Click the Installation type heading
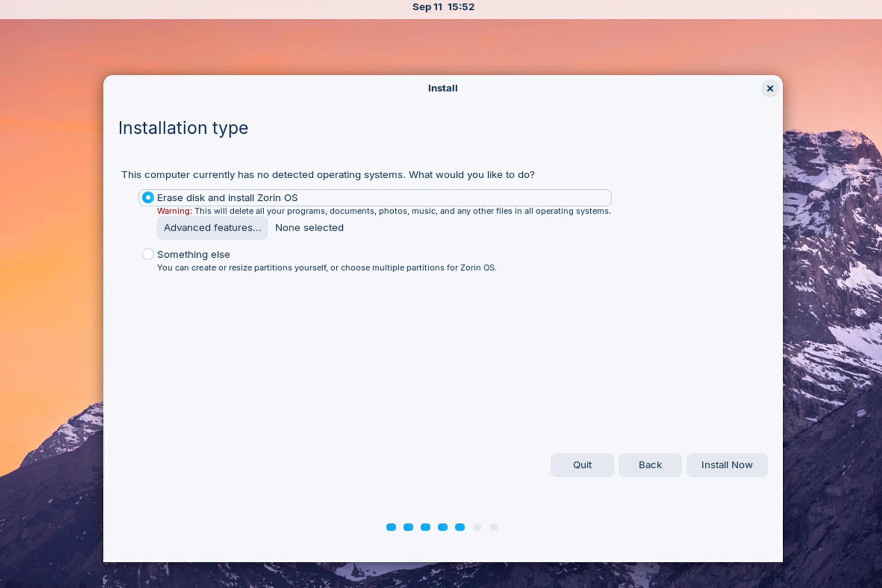The width and height of the screenshot is (882, 588). 183,127
